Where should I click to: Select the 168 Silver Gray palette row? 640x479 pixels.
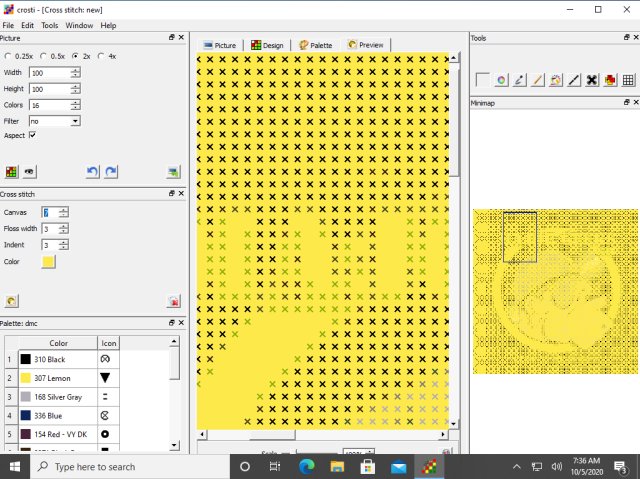tap(62, 397)
